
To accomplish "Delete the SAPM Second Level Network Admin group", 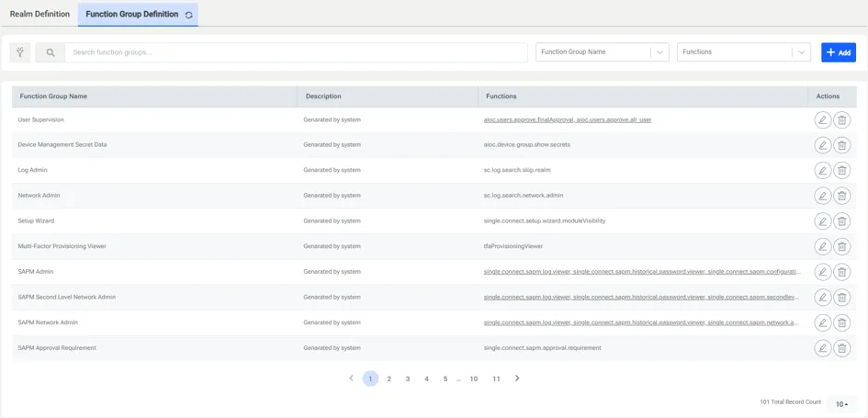I will pos(842,298).
